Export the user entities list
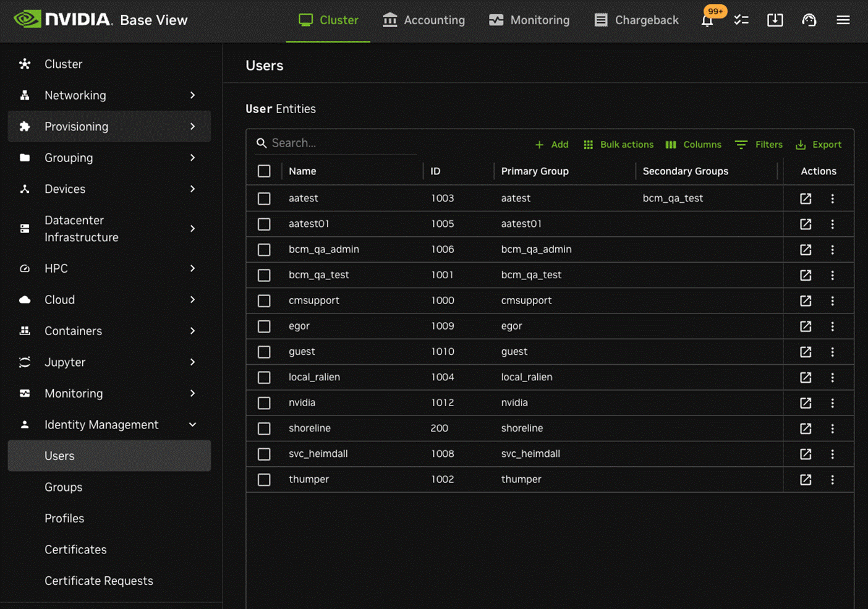 (819, 144)
